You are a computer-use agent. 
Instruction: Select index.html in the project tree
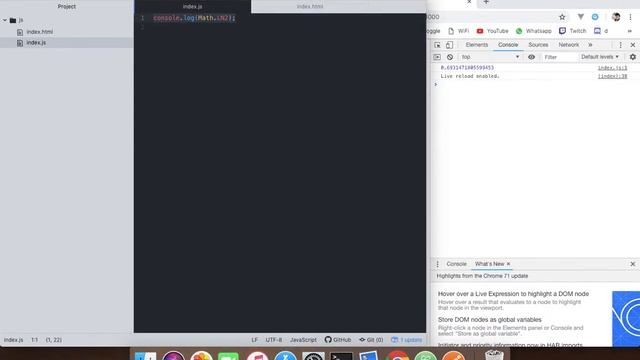click(40, 32)
